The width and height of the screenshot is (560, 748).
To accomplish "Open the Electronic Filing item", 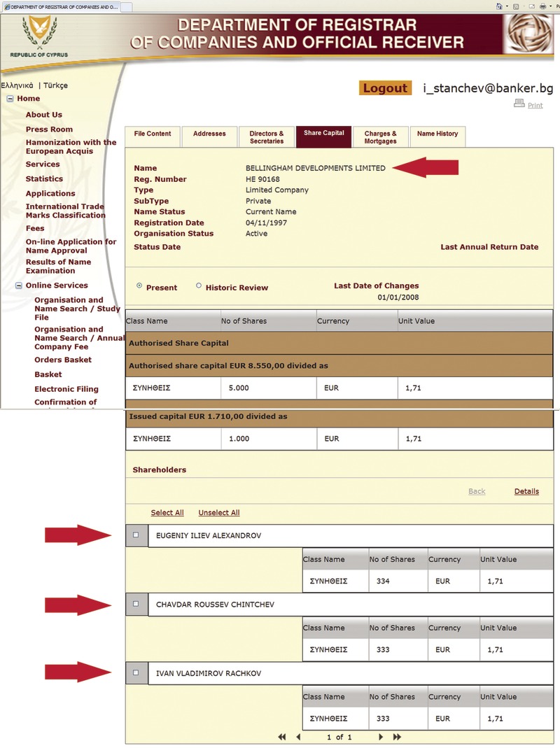I will point(66,389).
